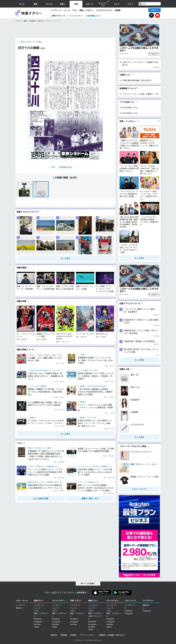Click the chevron beside 話題の映画
The image size is (176, 644).
point(28,301)
